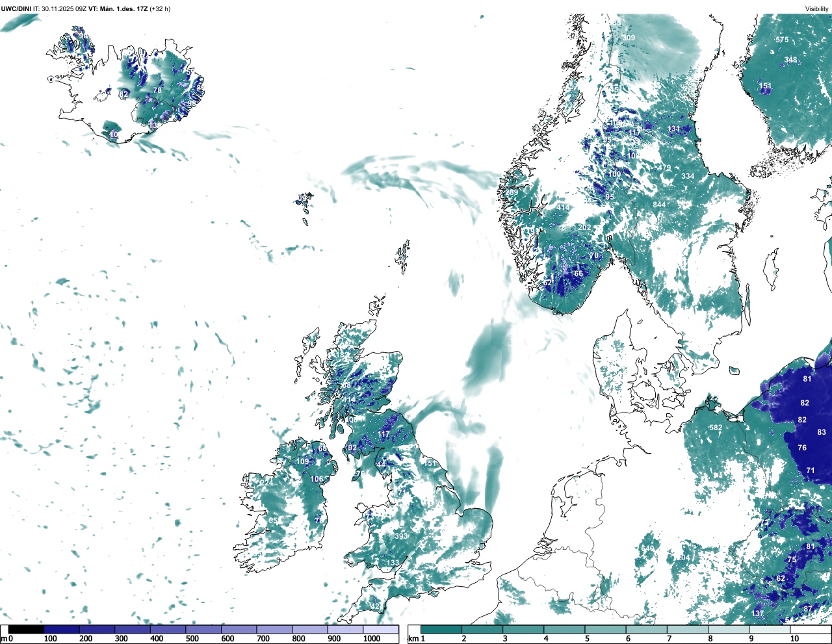Screen dimensions: 832x644
Task: Pick the 200–300 m legend color segment
Action: tap(97, 630)
